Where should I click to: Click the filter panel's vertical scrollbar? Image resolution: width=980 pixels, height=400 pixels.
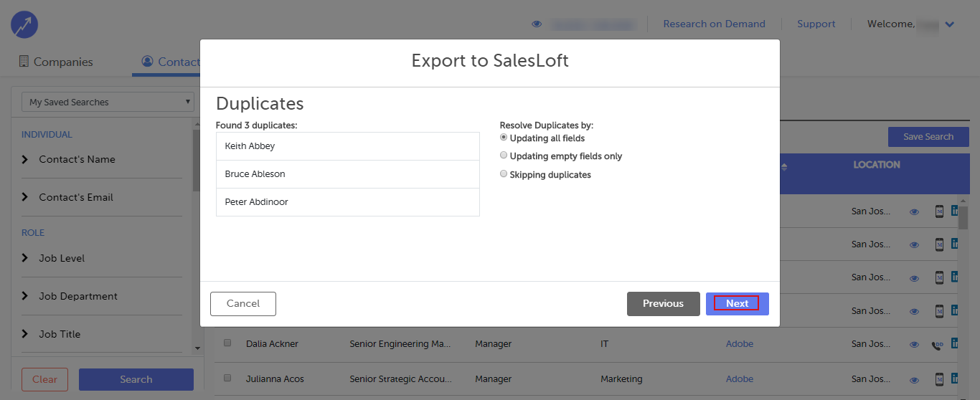(197, 161)
